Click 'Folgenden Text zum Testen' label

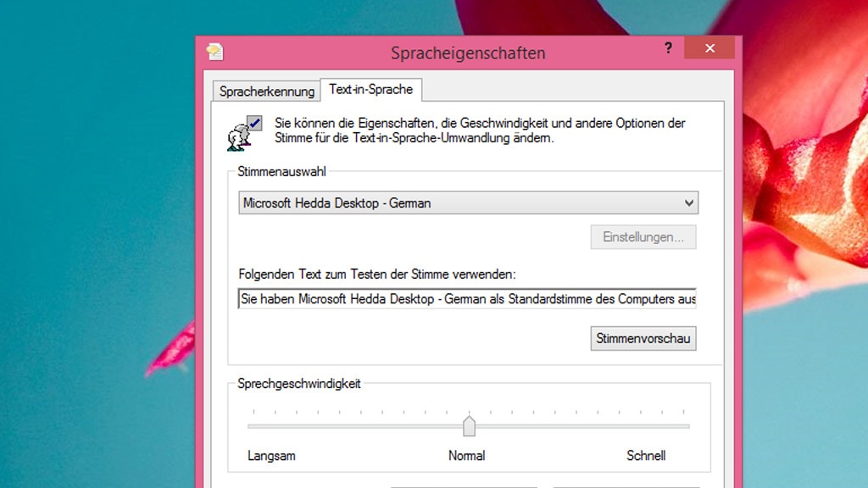(377, 274)
